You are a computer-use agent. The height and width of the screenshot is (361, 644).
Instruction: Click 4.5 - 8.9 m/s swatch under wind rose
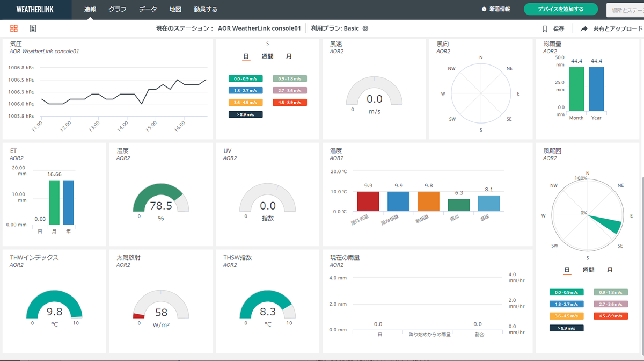pos(611,316)
